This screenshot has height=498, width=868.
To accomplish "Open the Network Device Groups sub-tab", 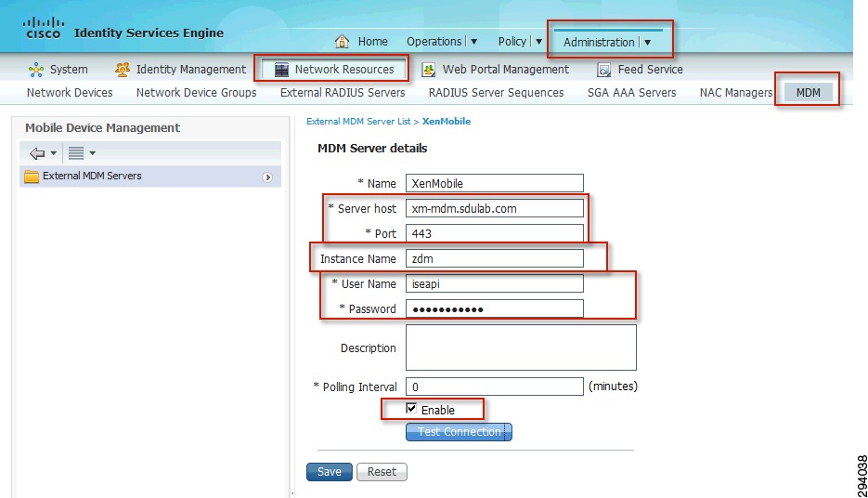I will (x=197, y=93).
